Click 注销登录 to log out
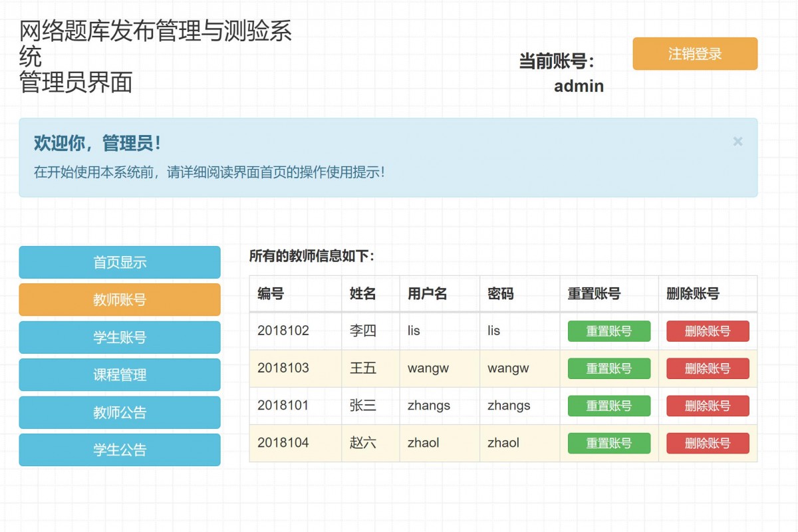 coord(695,54)
